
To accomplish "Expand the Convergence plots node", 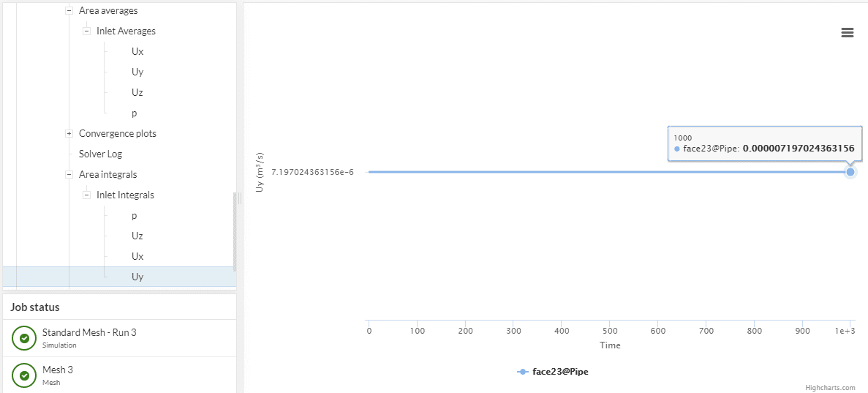I will (x=69, y=134).
